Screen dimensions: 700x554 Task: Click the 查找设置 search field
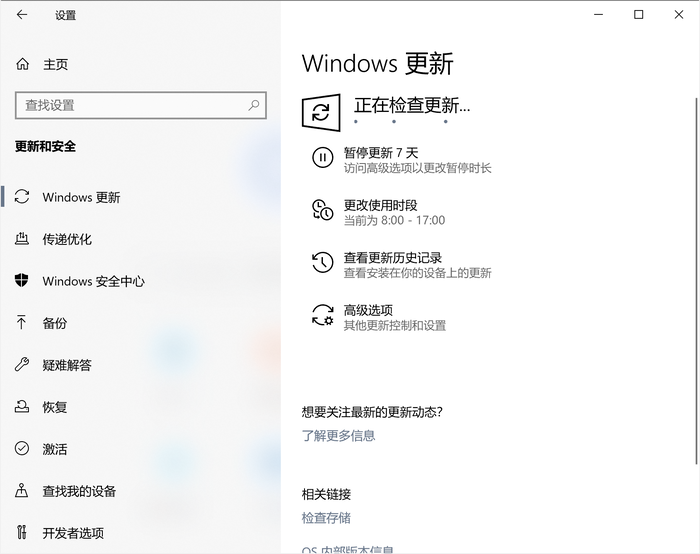(x=130, y=104)
